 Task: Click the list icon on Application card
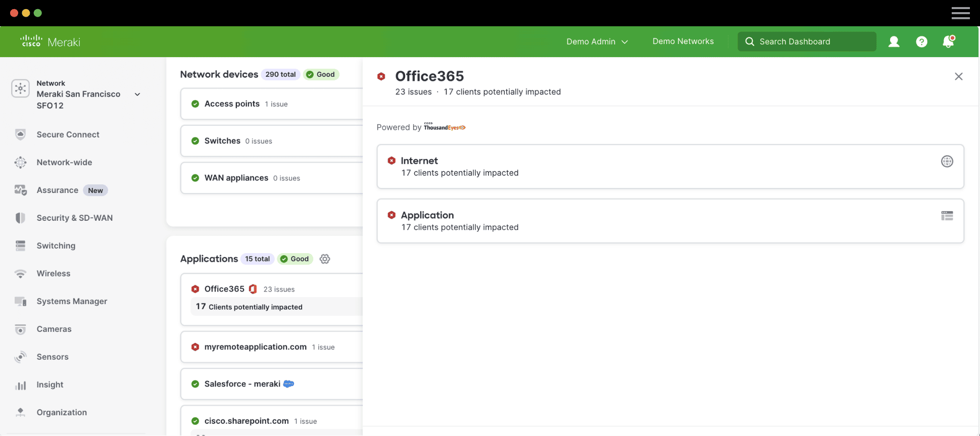tap(947, 216)
